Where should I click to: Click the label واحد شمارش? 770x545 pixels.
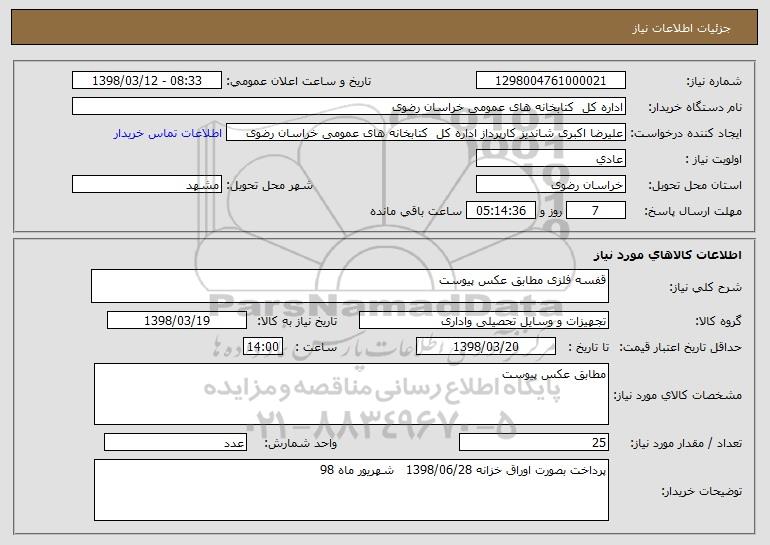click(x=301, y=443)
